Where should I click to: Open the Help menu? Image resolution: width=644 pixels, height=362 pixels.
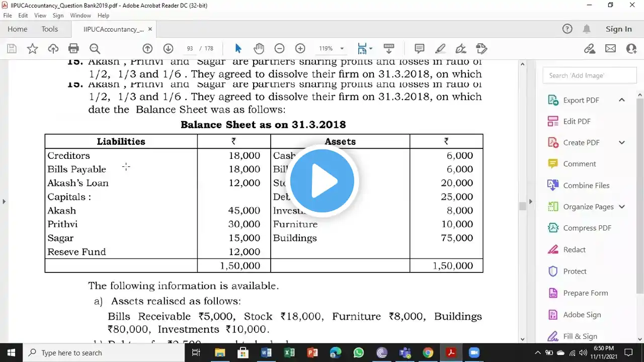pos(103,16)
